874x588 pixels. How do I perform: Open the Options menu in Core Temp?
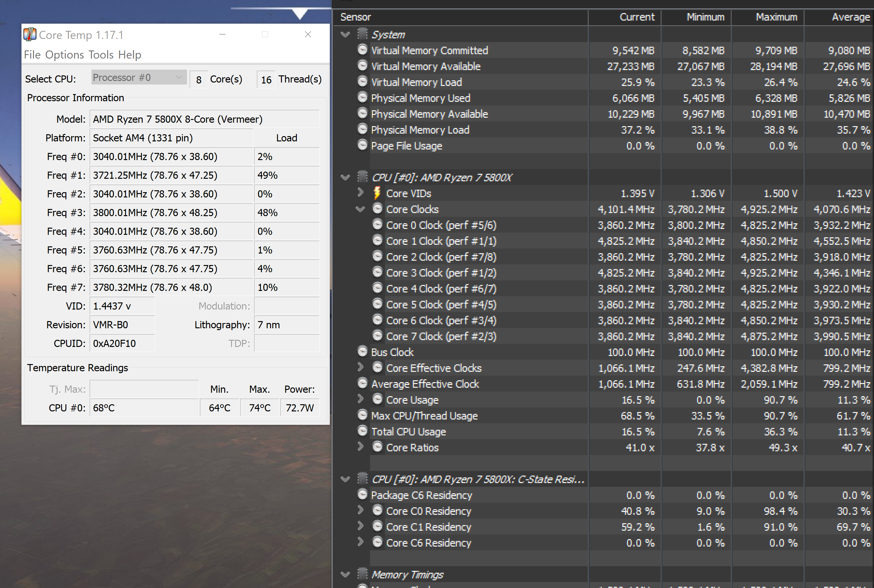64,55
